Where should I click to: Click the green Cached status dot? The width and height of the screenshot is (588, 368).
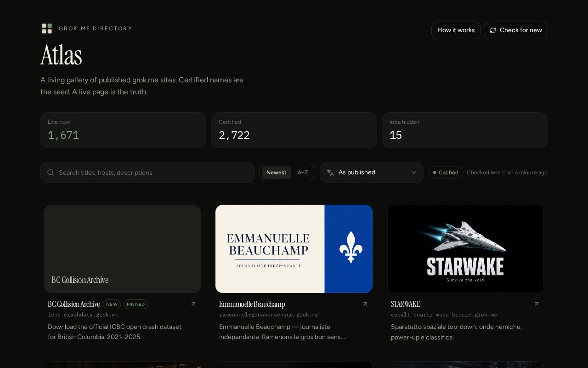click(x=435, y=172)
